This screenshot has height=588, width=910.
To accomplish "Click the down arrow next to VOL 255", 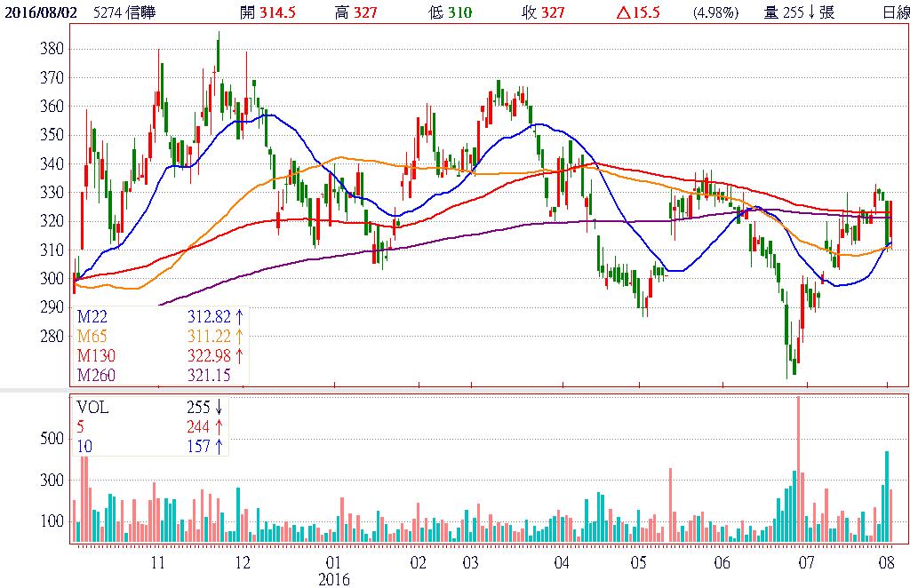I will (219, 408).
